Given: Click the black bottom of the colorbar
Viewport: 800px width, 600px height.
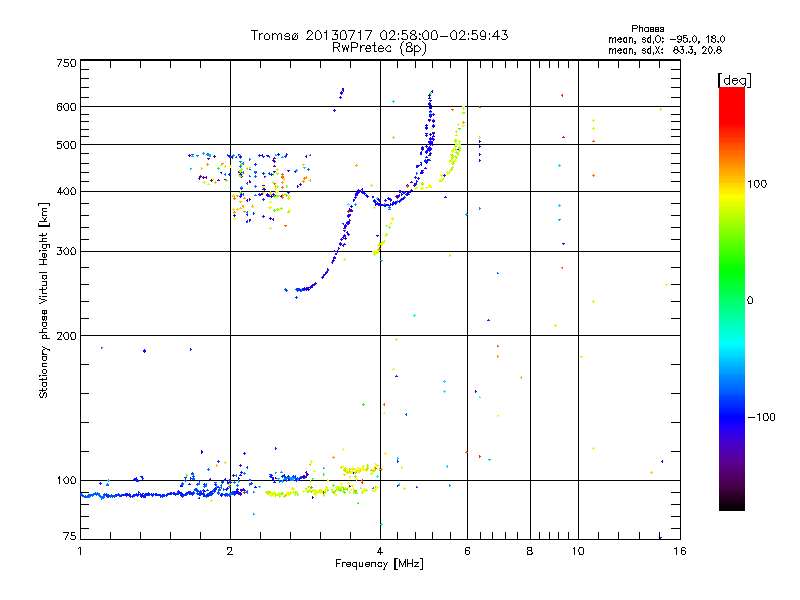Looking at the screenshot, I should coord(732,503).
